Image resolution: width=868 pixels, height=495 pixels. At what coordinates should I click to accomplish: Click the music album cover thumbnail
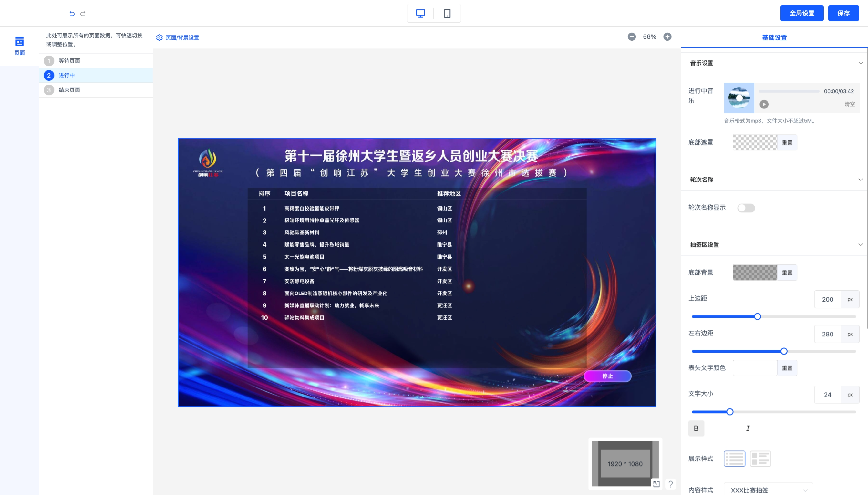click(739, 98)
